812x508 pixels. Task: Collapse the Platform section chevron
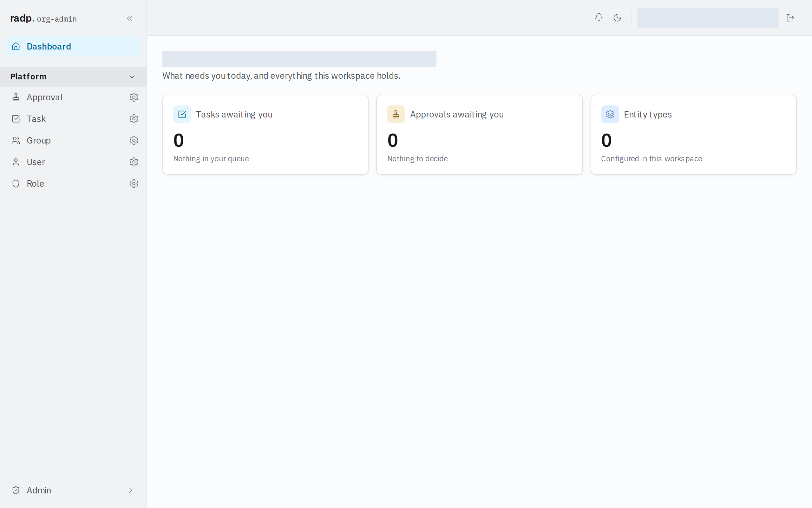coord(132,77)
